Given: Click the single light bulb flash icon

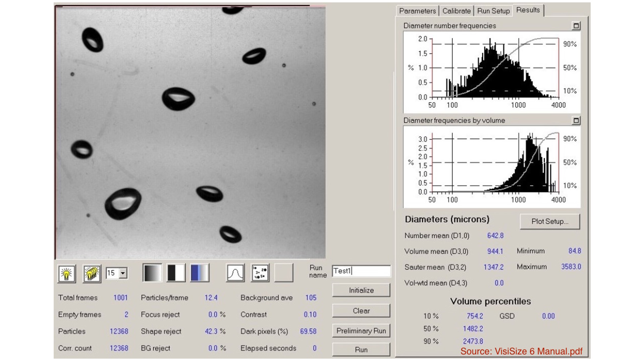Looking at the screenshot, I should coord(66,273).
